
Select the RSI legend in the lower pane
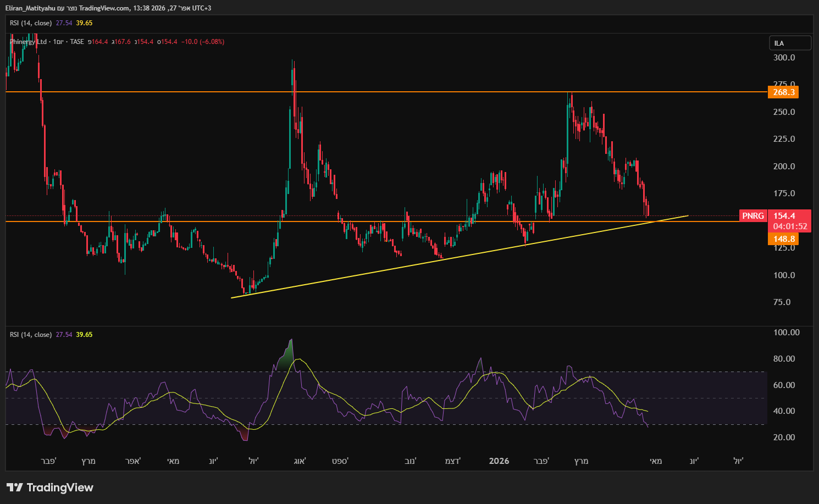point(31,335)
